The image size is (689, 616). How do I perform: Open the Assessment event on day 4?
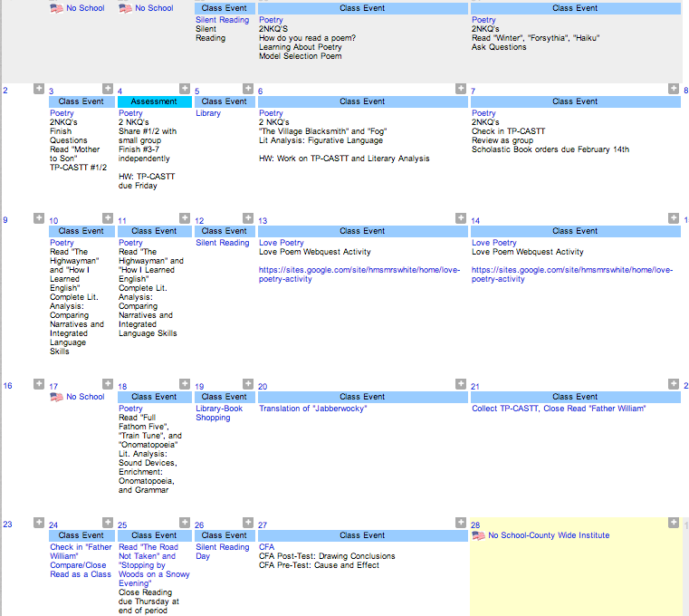coord(154,101)
